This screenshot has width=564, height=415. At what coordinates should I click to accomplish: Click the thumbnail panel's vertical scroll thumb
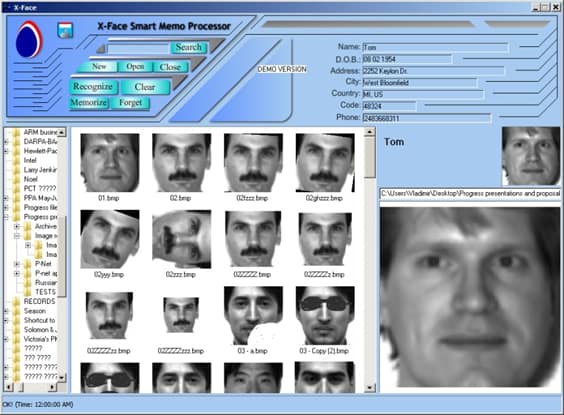(369, 158)
